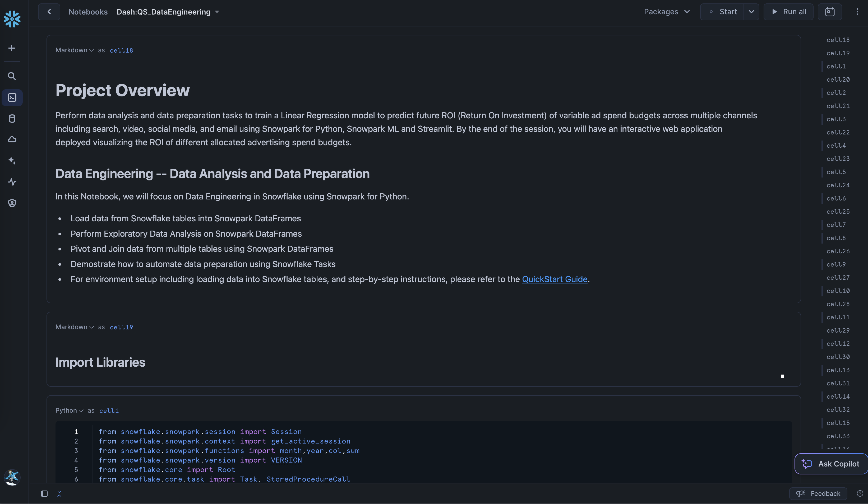The height and width of the screenshot is (504, 868).
Task: Open the Data database icon
Action: pos(12,119)
